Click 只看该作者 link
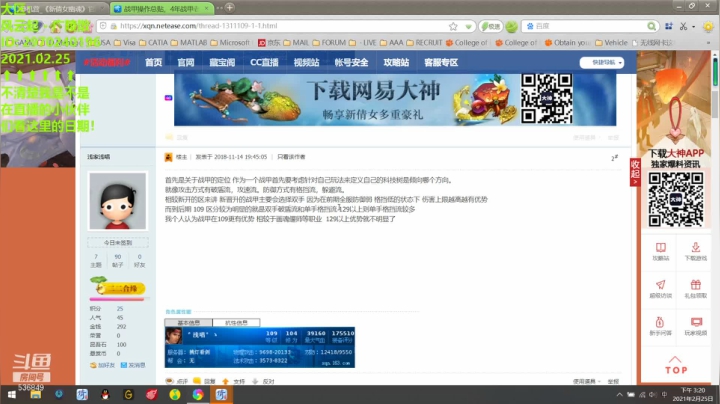 point(291,157)
